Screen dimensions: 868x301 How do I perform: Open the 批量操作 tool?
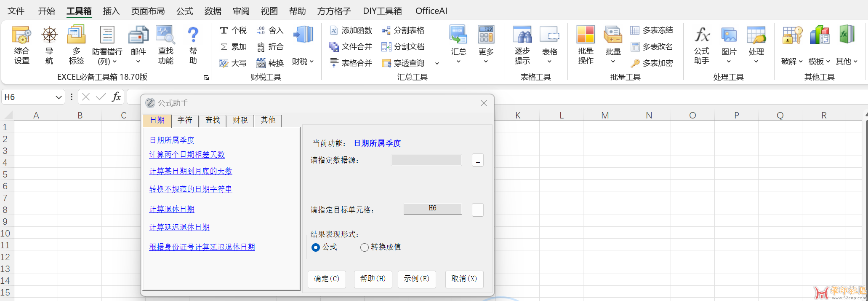pyautogui.click(x=586, y=45)
